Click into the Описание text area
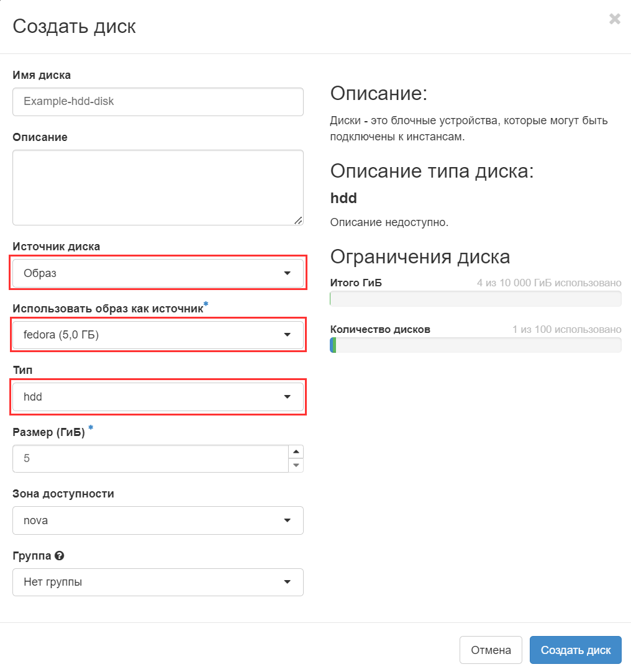Screen dimensions: 631x672 point(158,187)
